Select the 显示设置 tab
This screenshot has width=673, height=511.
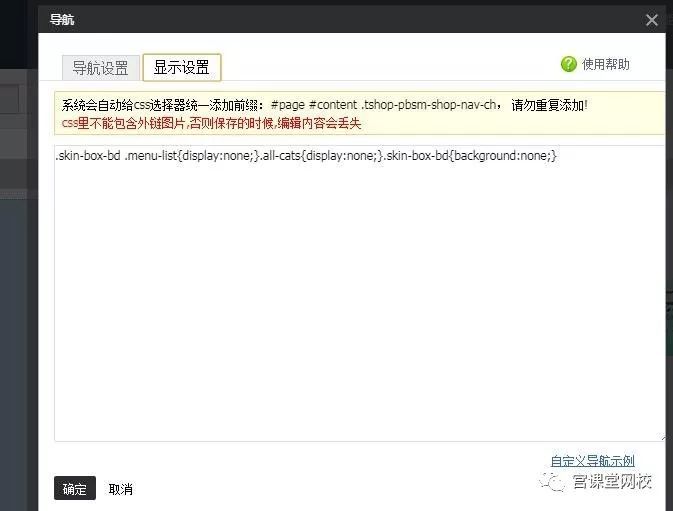182,67
